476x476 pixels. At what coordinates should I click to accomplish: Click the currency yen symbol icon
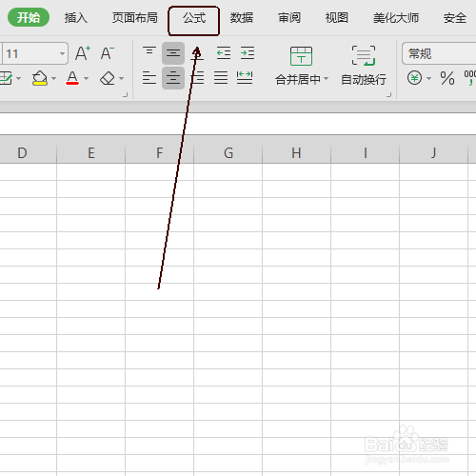[414, 78]
